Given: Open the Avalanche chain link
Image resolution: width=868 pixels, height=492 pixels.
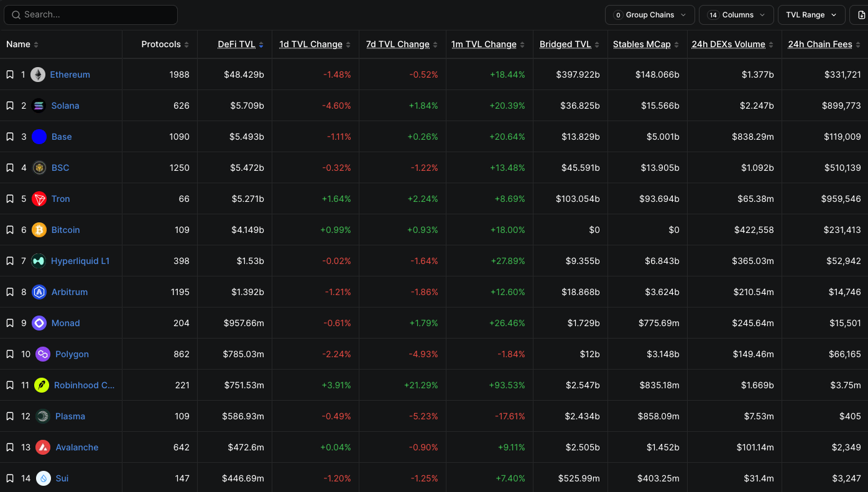Looking at the screenshot, I should point(77,447).
